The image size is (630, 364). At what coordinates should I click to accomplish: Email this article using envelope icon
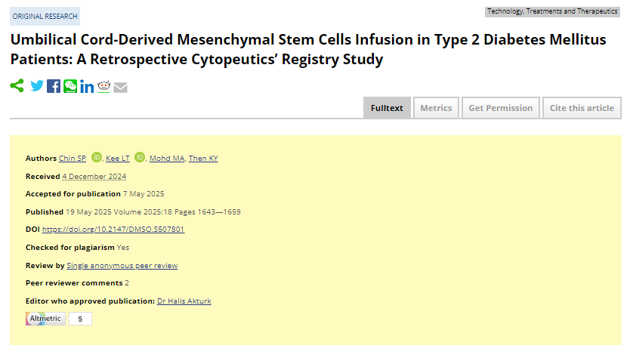[120, 88]
